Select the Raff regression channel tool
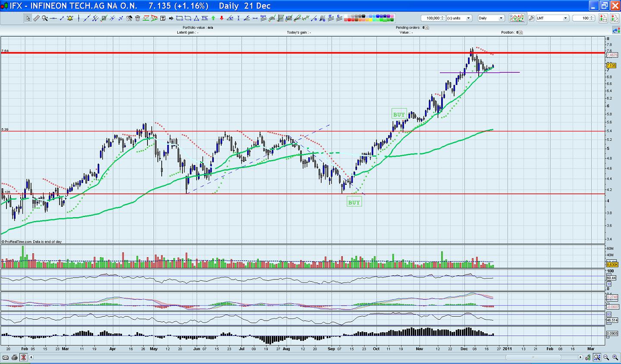The image size is (621, 364). [263, 18]
